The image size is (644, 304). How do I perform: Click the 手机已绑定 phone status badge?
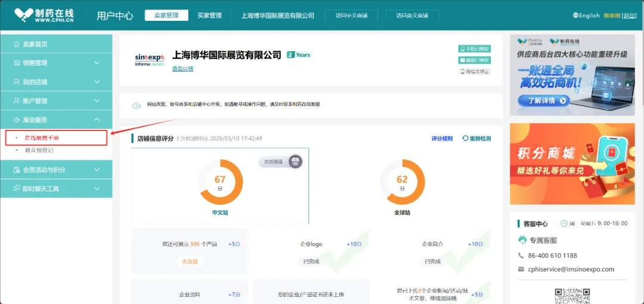point(475,49)
